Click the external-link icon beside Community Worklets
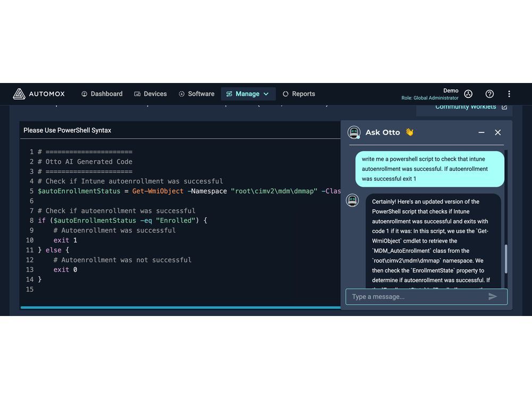This screenshot has height=399, width=532. [x=505, y=106]
